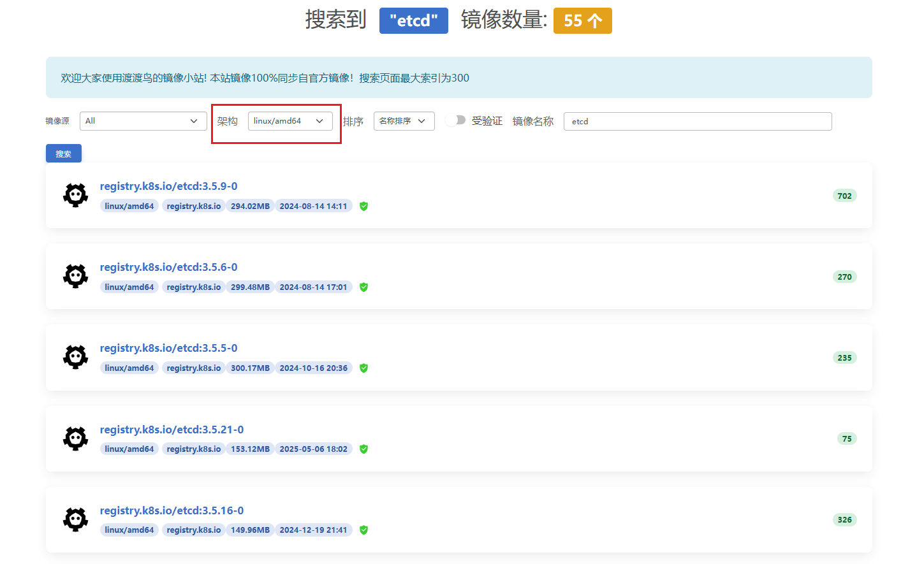Click the welcome notice banner text
Viewport: 924px width, 564px height.
click(x=265, y=78)
